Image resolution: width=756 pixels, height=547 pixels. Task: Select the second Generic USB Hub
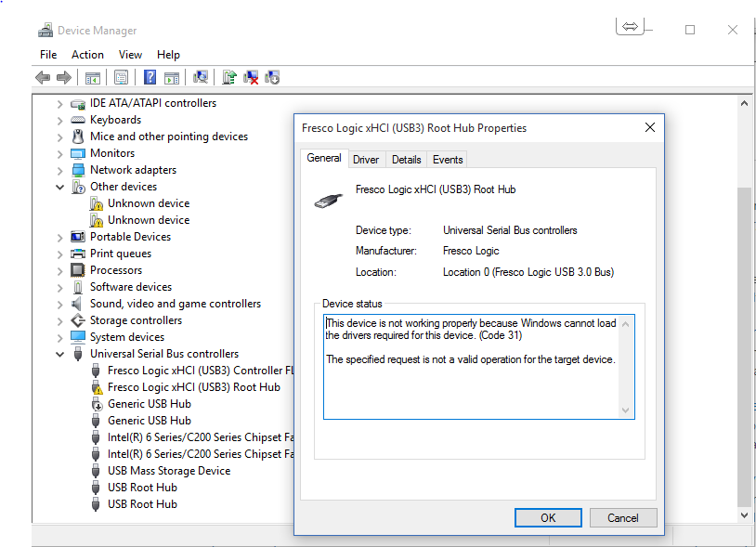pos(150,421)
